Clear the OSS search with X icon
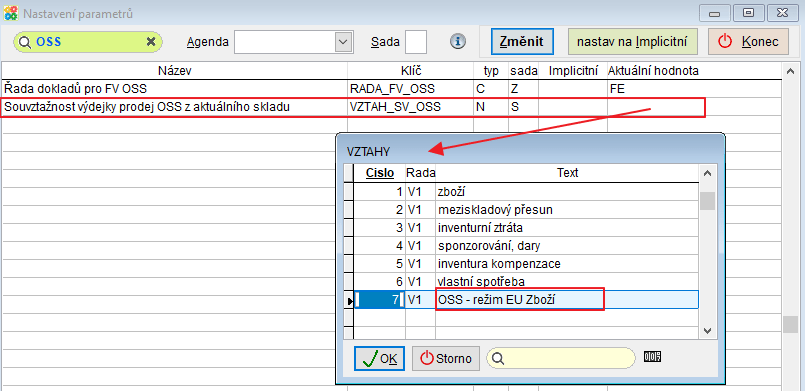Image resolution: width=805 pixels, height=391 pixels. click(x=151, y=42)
